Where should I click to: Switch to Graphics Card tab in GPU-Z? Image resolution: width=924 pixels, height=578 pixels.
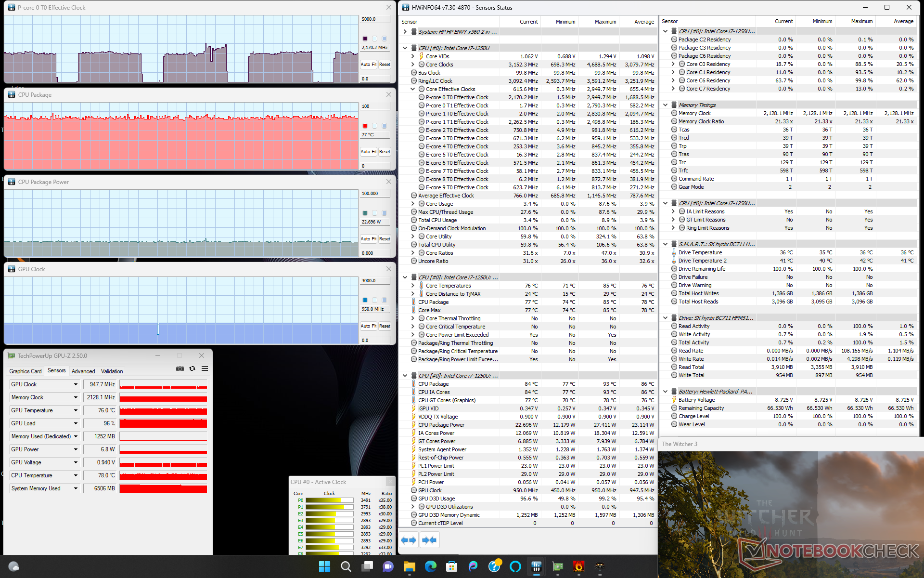coord(26,371)
